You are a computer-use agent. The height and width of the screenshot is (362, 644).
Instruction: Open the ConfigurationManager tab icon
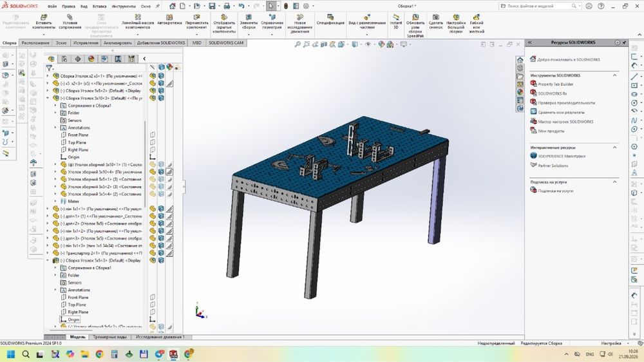tap(64, 59)
